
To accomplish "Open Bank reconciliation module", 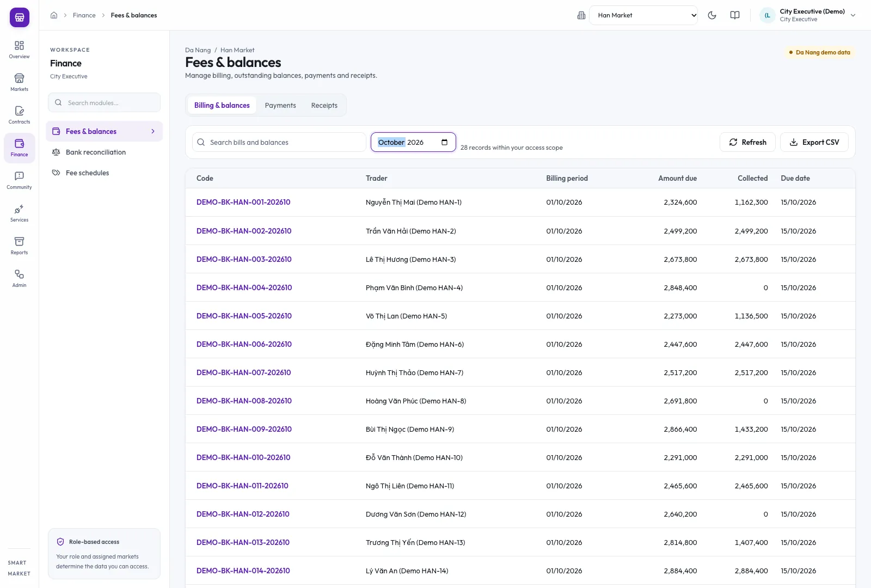I will pos(104,152).
